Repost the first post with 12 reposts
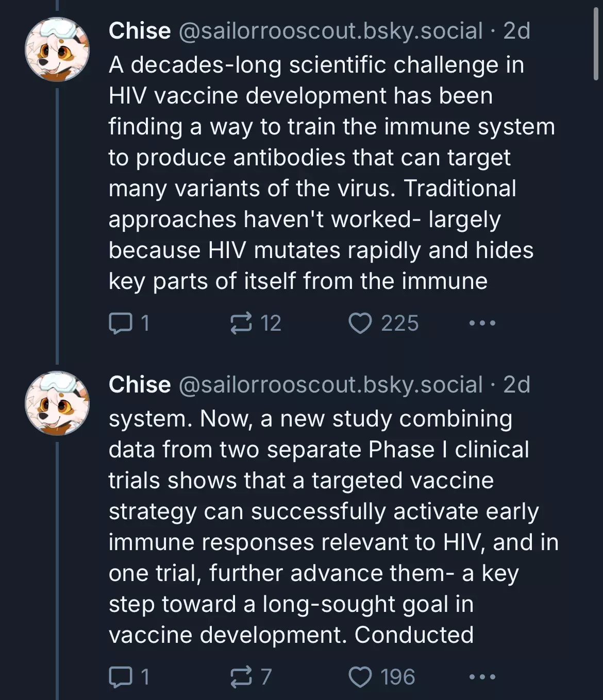 [256, 323]
